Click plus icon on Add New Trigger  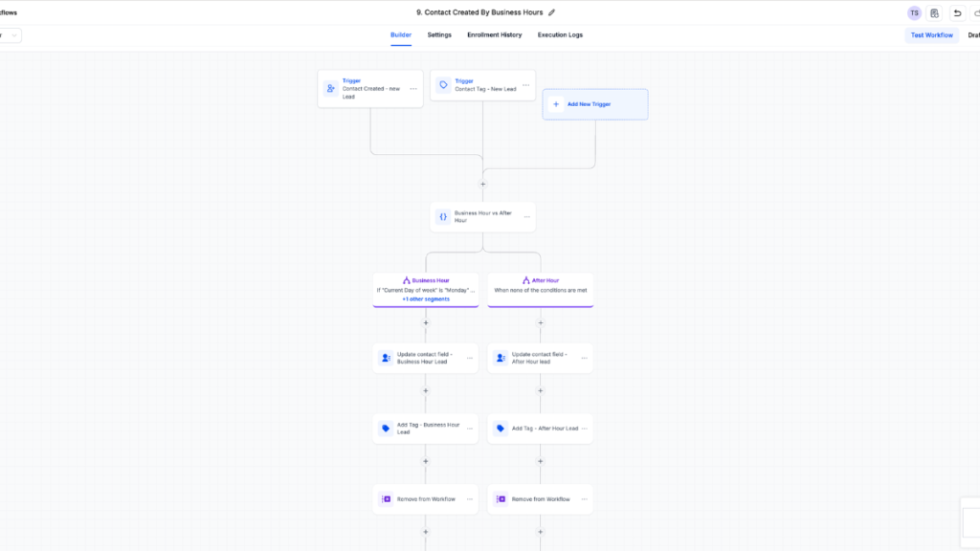556,104
